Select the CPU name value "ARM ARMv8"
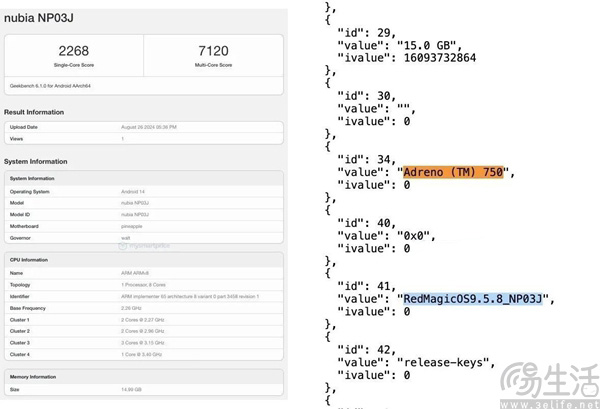The width and height of the screenshot is (600, 409). click(135, 273)
